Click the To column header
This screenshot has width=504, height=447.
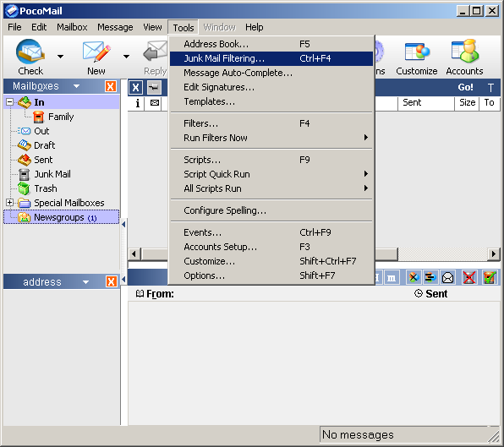pos(490,103)
